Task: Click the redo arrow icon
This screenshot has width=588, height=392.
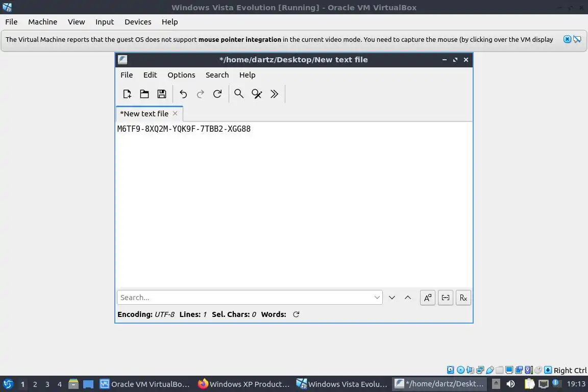Action: pos(200,94)
